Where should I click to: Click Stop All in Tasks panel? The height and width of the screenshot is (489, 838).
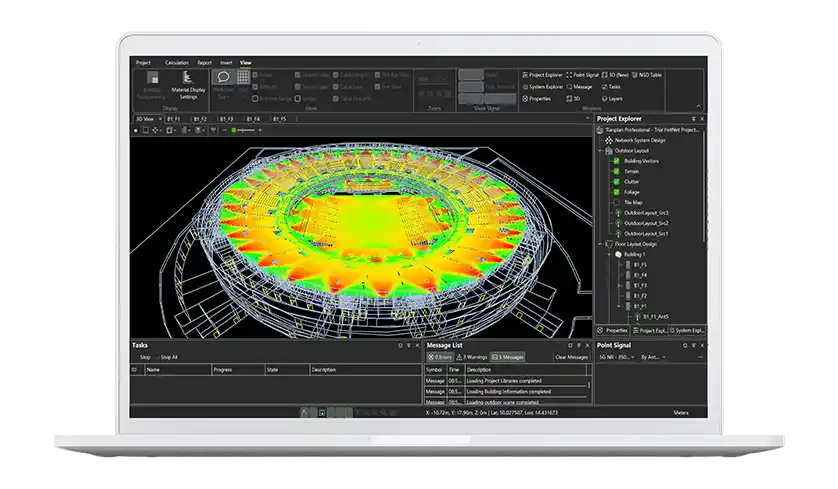tap(169, 357)
